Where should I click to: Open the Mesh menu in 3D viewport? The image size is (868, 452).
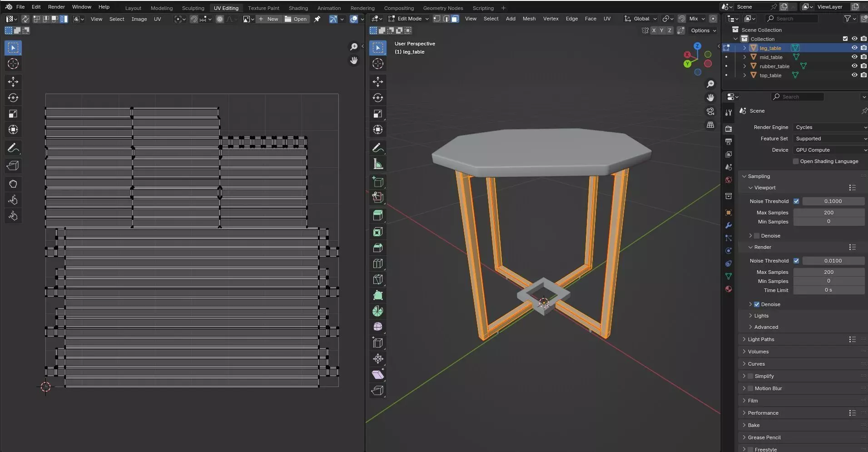(529, 19)
